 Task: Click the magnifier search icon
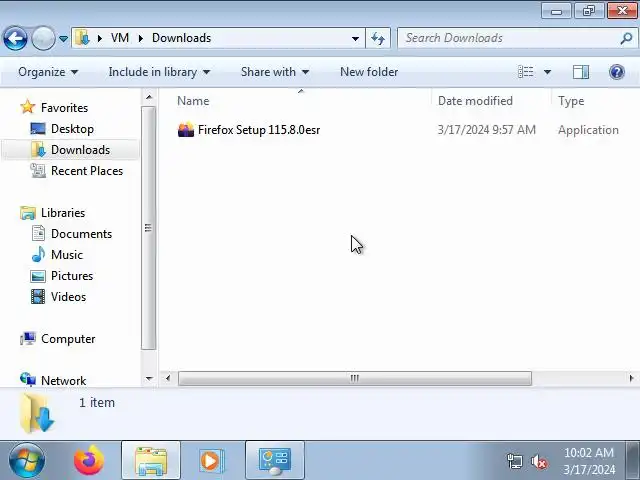point(626,38)
